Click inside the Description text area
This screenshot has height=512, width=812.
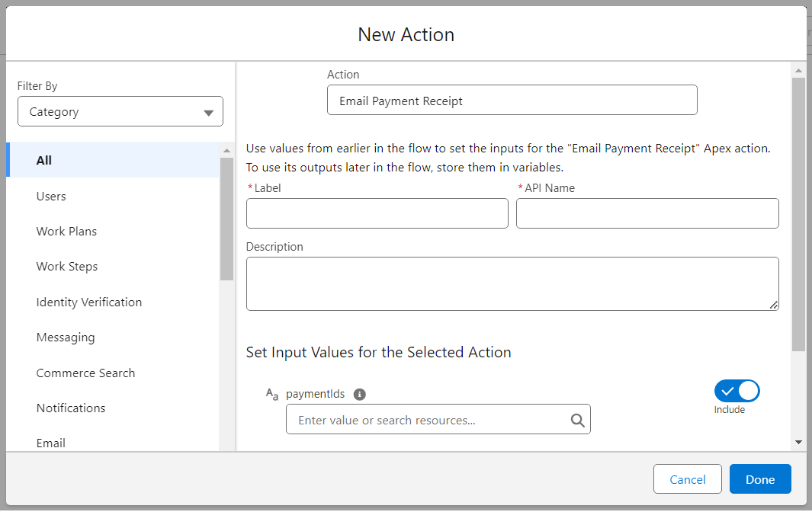512,283
